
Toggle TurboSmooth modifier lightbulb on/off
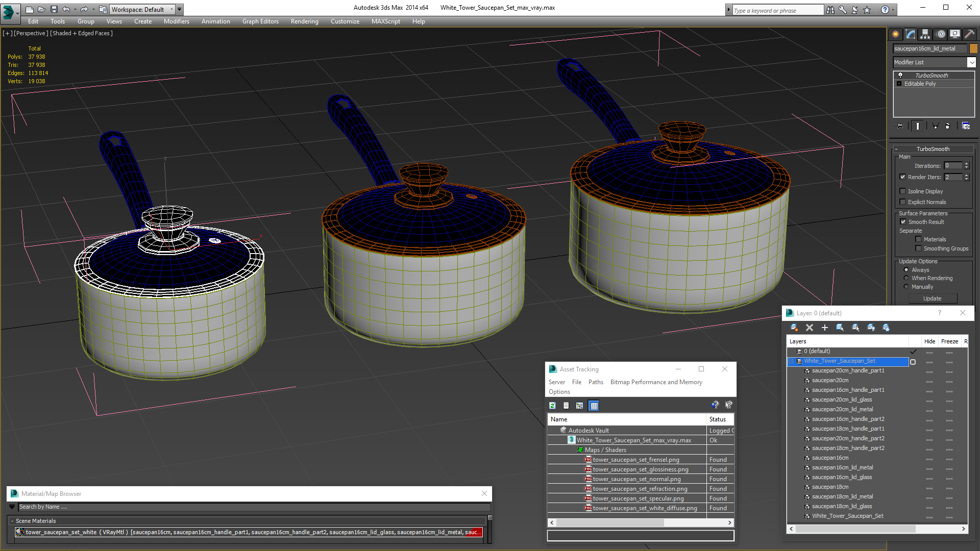(x=900, y=76)
